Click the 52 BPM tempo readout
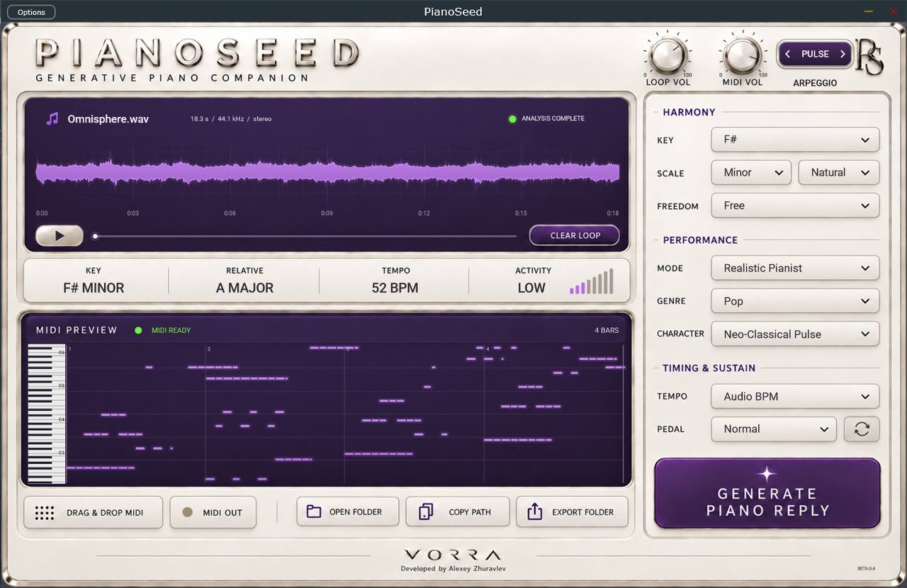 [x=395, y=288]
